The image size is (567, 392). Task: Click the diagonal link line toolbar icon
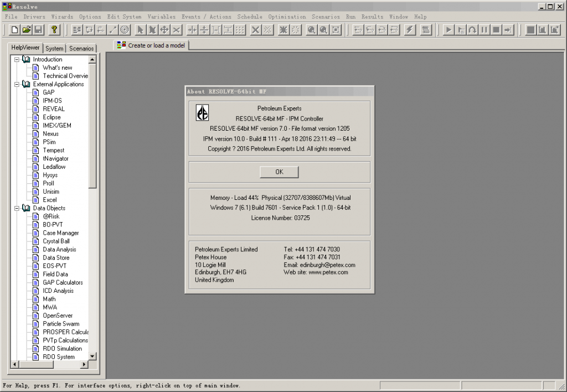click(x=113, y=30)
